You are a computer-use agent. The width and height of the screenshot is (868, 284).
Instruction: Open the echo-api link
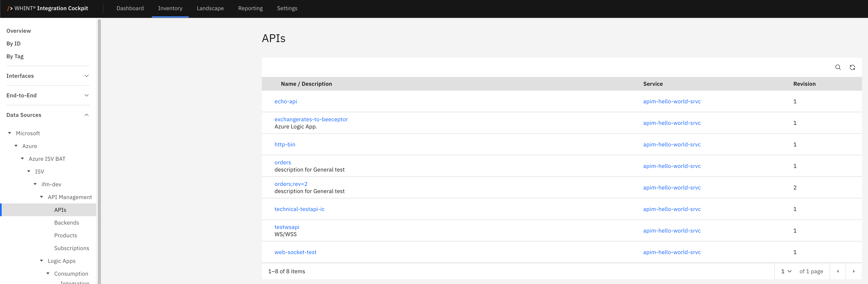[285, 101]
